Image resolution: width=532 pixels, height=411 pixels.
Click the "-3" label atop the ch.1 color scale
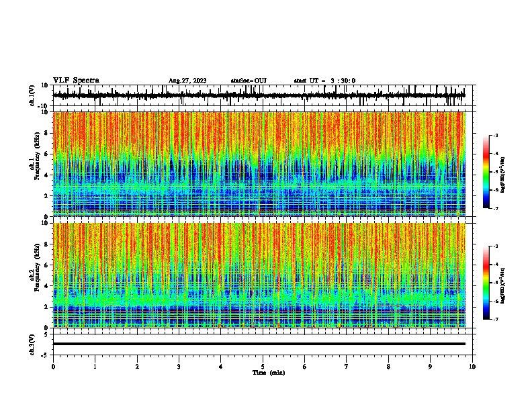(496, 135)
